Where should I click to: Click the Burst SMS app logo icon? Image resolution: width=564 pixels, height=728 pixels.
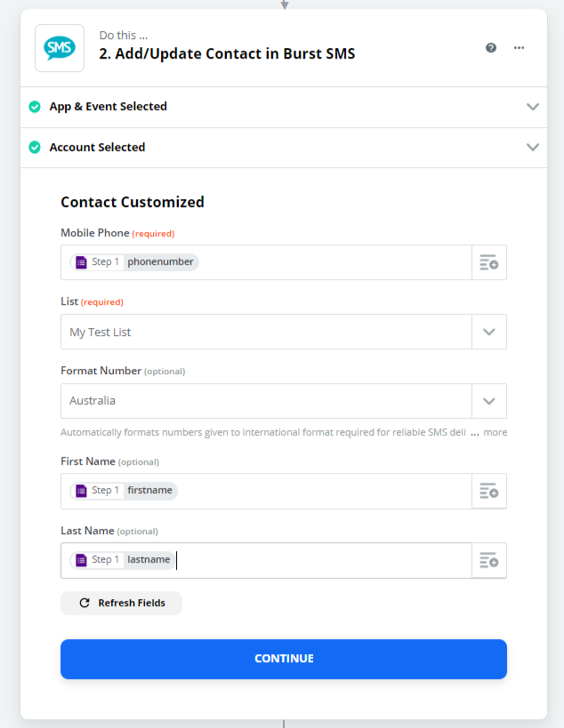(x=60, y=48)
